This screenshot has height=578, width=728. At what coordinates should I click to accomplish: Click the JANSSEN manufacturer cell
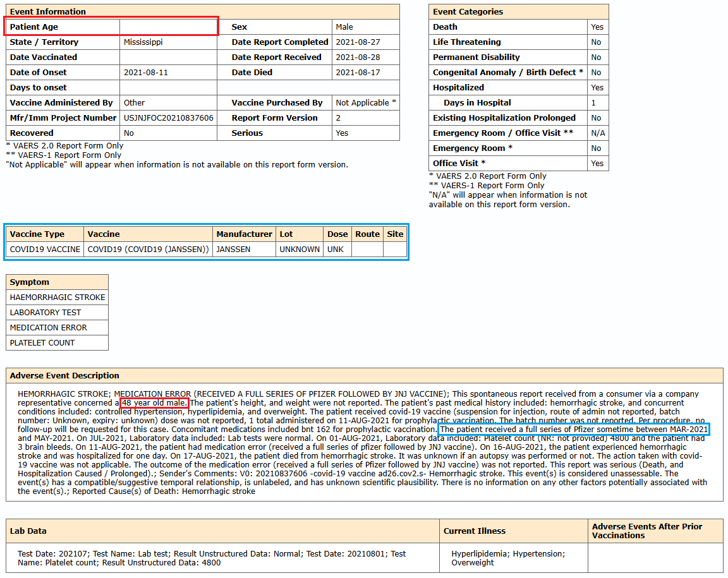click(233, 249)
